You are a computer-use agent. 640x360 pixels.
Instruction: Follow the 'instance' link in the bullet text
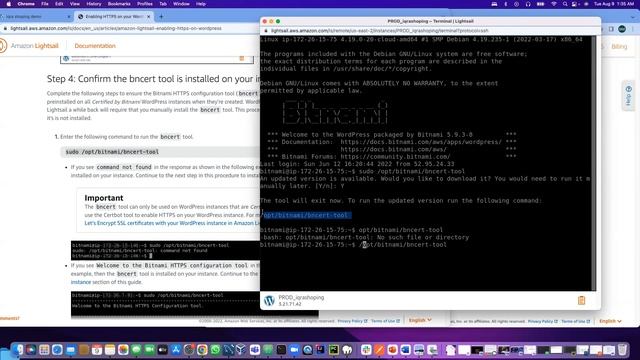point(81,282)
